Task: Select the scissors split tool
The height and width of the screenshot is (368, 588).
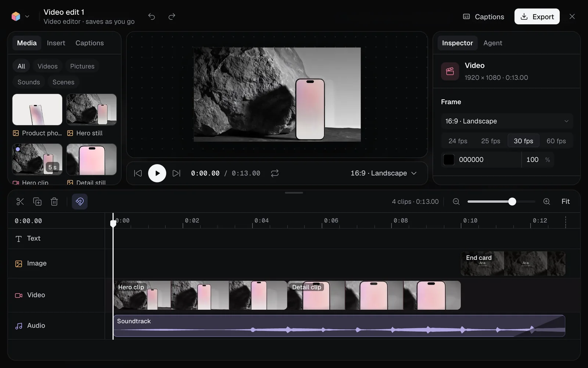Action: [x=20, y=202]
